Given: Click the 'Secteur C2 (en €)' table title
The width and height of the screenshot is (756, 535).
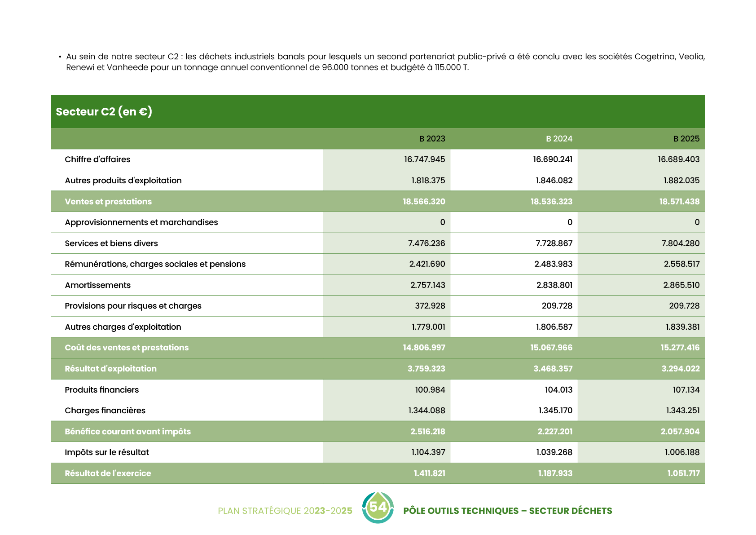Looking at the screenshot, I should 104,111.
